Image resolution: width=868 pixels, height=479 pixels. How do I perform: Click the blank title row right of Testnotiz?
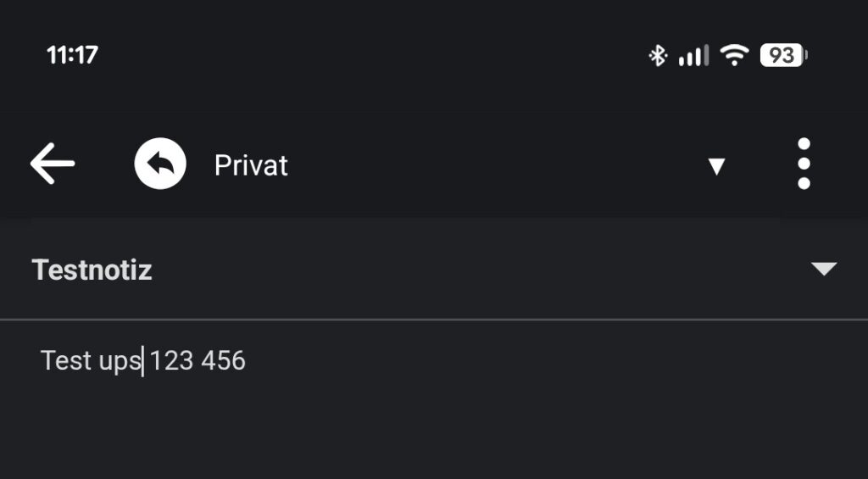click(475, 270)
